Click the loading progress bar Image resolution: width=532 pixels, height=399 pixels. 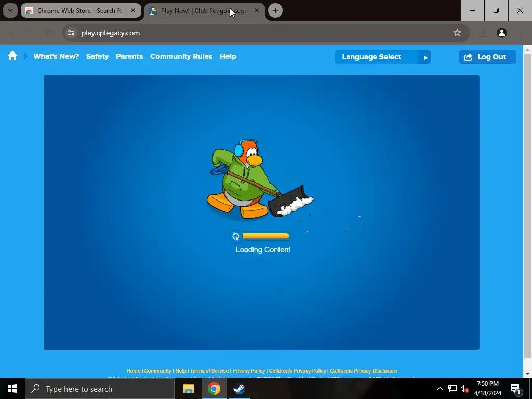pyautogui.click(x=265, y=236)
